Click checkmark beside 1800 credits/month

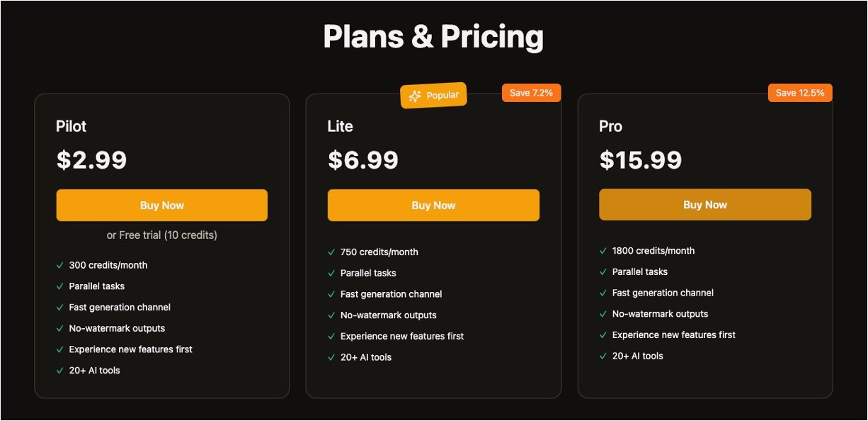pyautogui.click(x=603, y=251)
